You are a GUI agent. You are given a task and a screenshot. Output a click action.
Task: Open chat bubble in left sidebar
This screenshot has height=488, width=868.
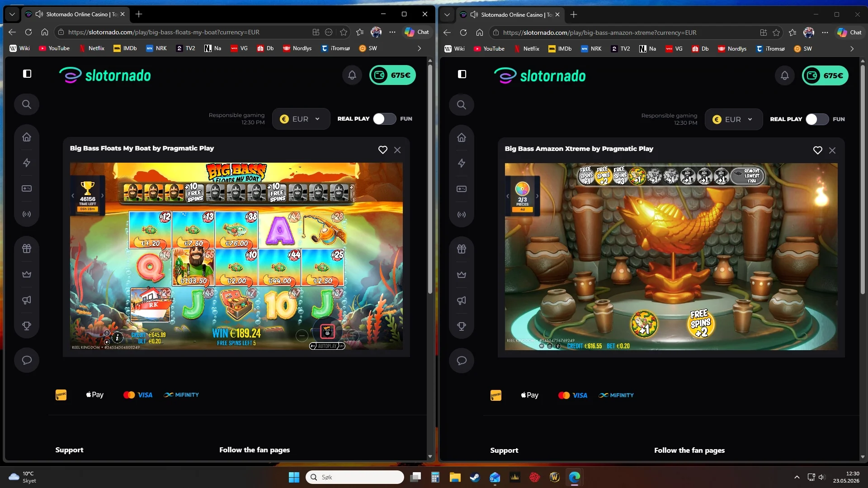[27, 360]
